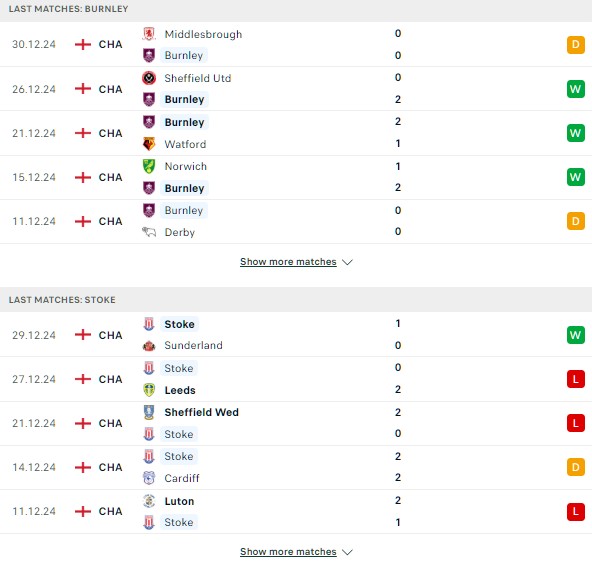Open the D badge for Middlesbrough vs Burnley
This screenshot has width=592, height=563.
point(575,45)
